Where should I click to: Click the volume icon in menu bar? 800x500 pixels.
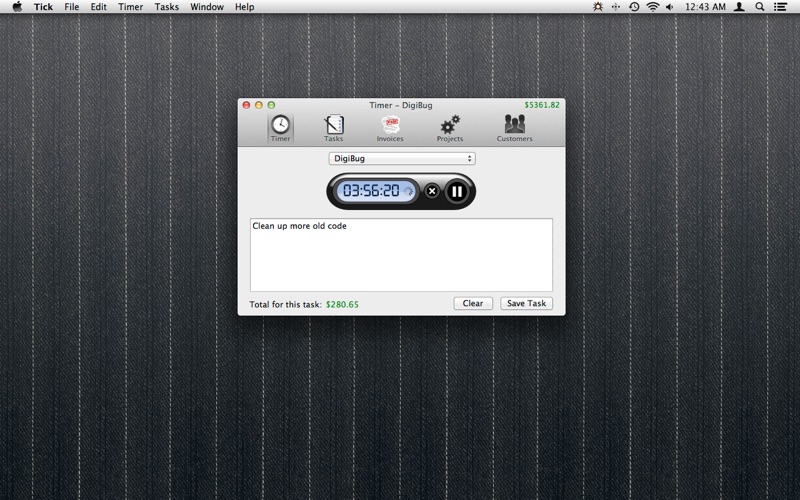[670, 7]
